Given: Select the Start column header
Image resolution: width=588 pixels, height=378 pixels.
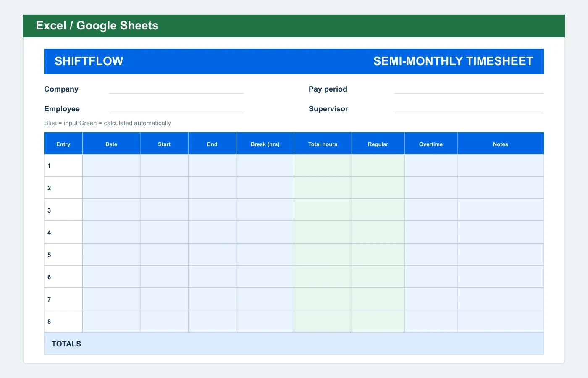Looking at the screenshot, I should pos(164,144).
